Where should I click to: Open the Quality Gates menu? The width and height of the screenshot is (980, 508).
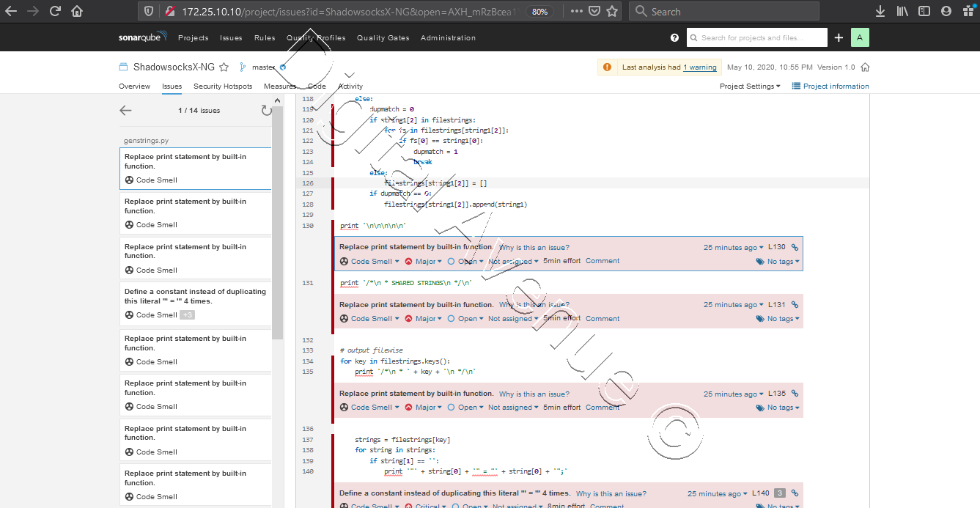point(383,37)
